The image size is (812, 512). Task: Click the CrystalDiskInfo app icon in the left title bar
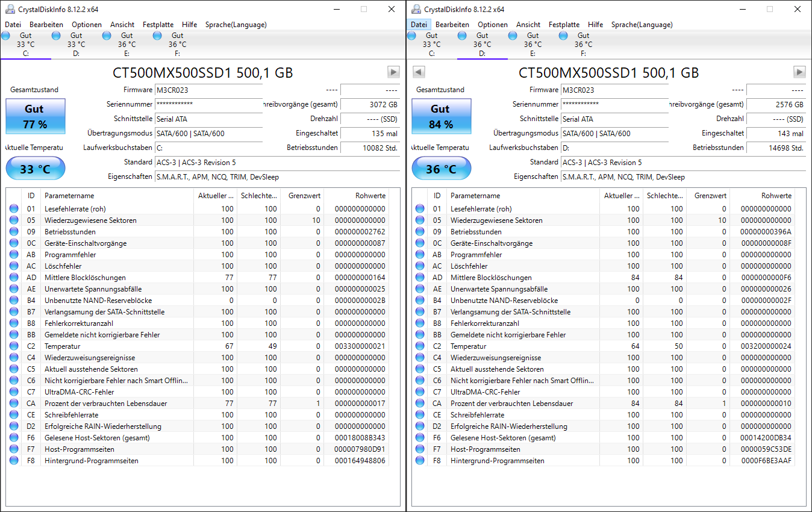(x=10, y=9)
